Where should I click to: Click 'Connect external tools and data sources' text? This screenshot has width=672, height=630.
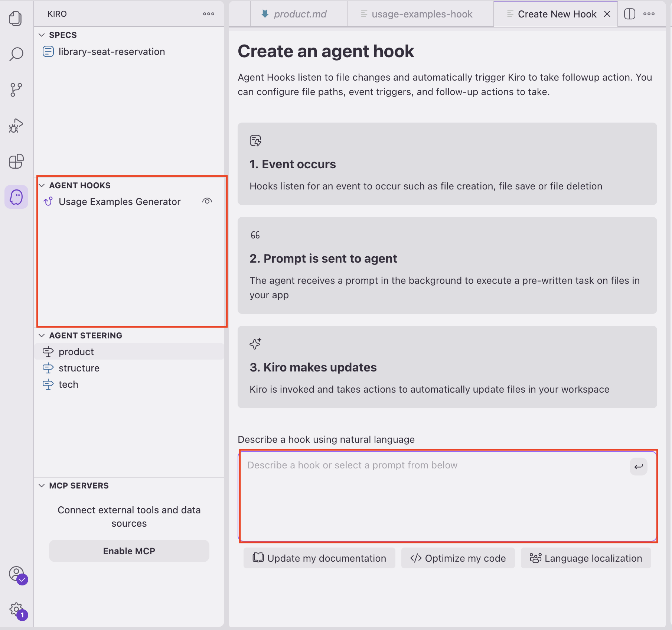pyautogui.click(x=129, y=517)
